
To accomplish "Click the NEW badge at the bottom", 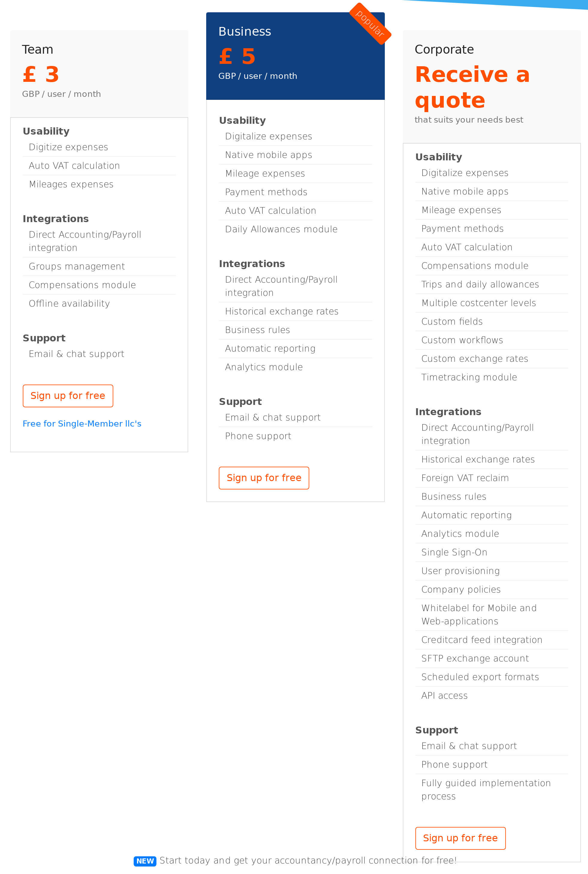I will [x=145, y=861].
